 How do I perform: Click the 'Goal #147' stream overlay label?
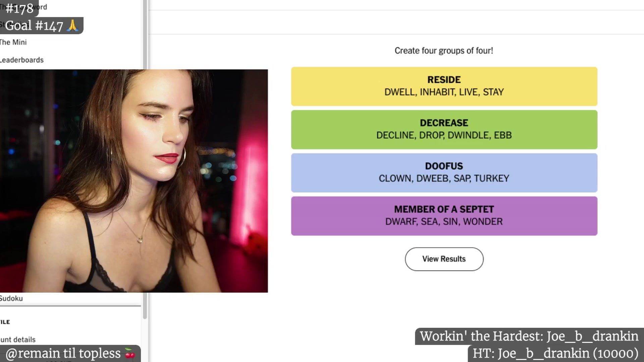pos(42,26)
